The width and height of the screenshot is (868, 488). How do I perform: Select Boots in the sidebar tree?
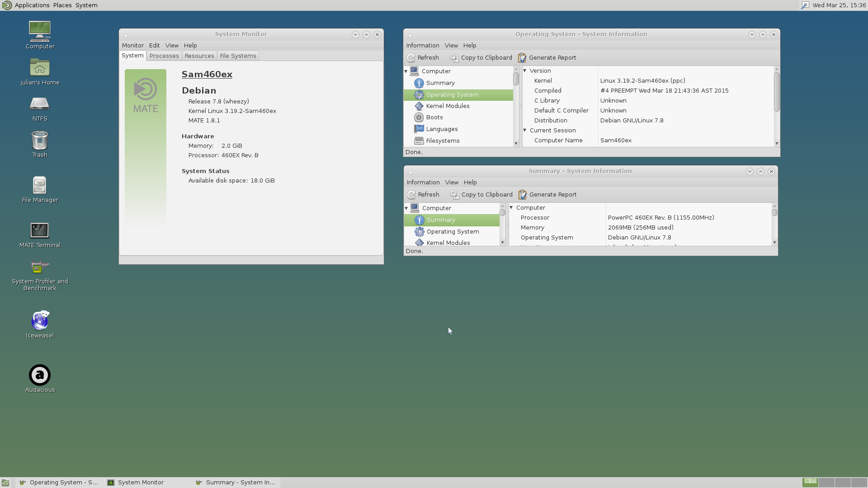point(434,117)
